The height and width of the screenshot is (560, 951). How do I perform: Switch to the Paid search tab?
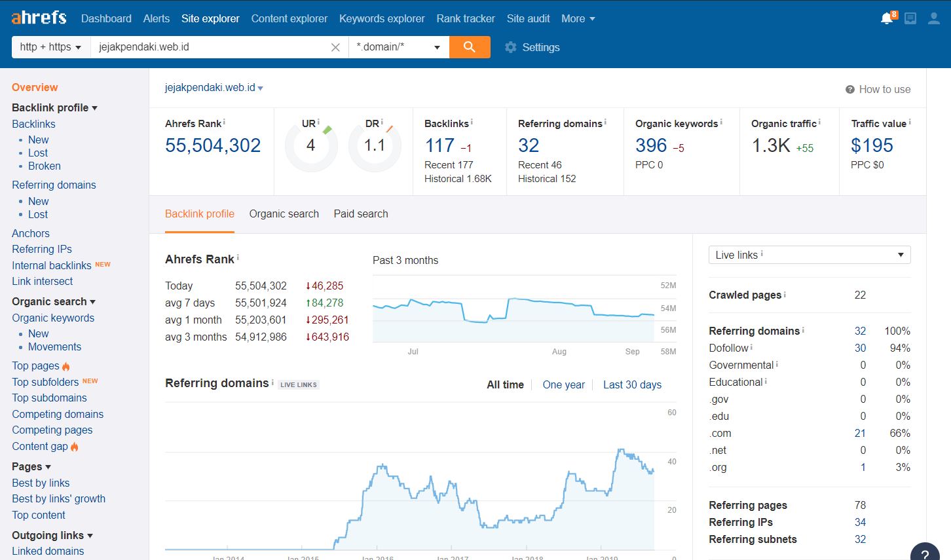[361, 214]
